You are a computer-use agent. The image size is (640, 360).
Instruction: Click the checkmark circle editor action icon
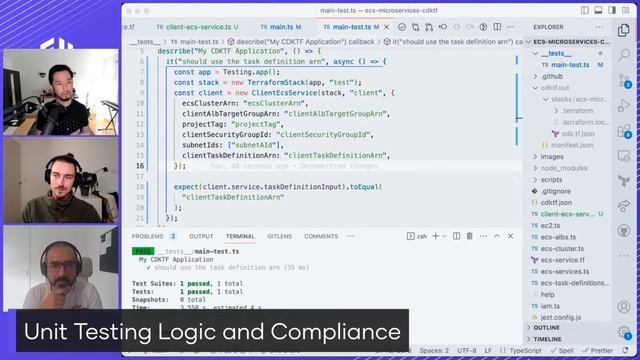click(x=402, y=27)
